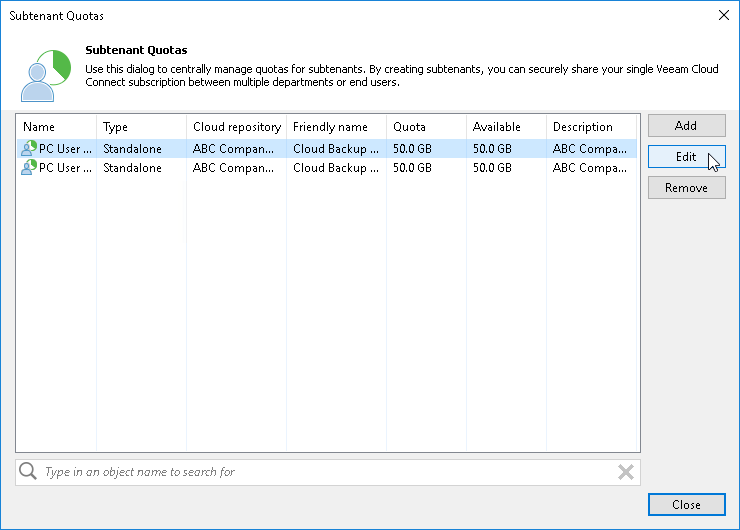The image size is (740, 530).
Task: Click the Description column header
Action: [592, 127]
